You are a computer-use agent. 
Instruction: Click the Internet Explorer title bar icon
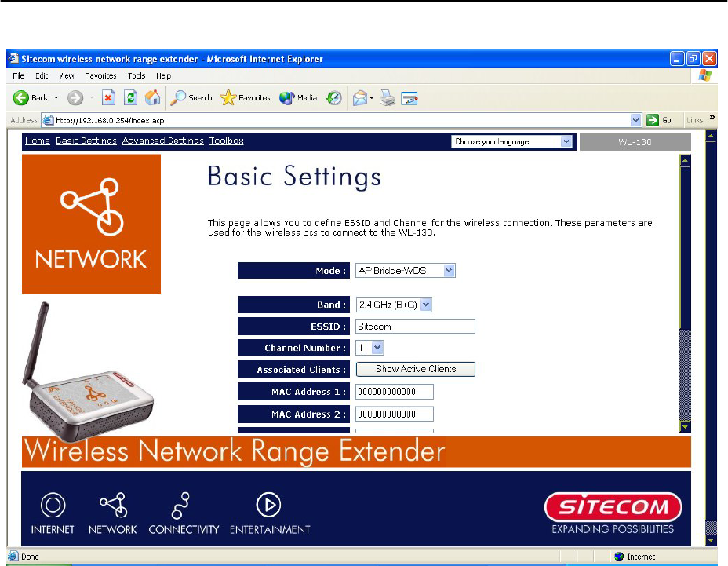(x=13, y=59)
